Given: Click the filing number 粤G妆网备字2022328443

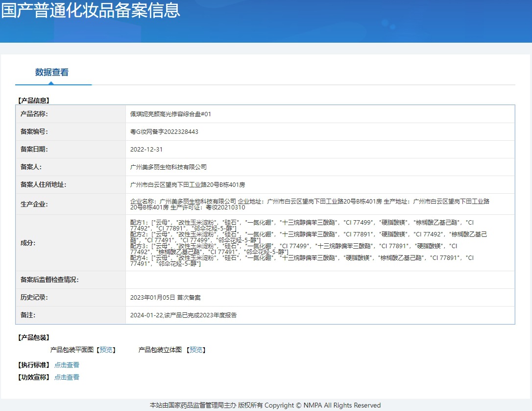Looking at the screenshot, I should (164, 132).
